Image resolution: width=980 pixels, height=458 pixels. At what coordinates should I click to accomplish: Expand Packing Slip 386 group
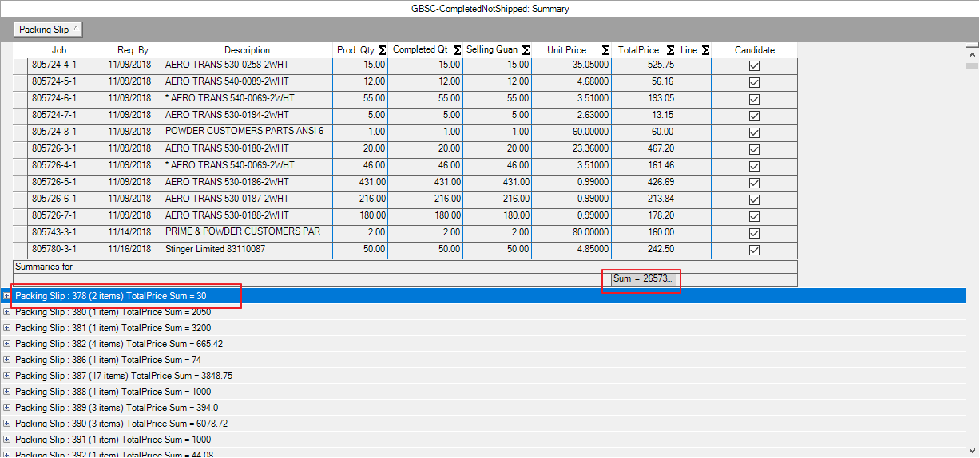(7, 360)
